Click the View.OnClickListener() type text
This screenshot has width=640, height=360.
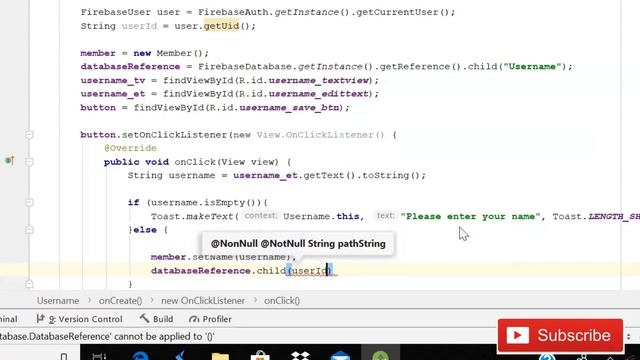[320, 135]
